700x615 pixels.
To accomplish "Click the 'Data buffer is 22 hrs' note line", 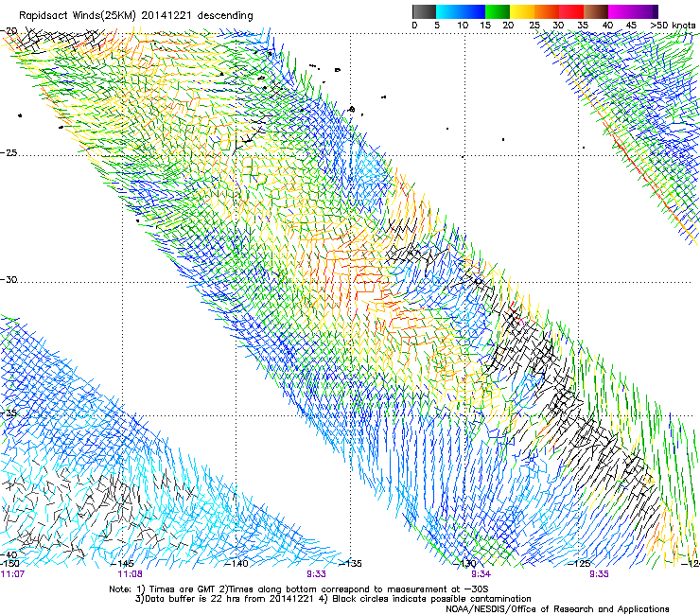I will tap(333, 599).
